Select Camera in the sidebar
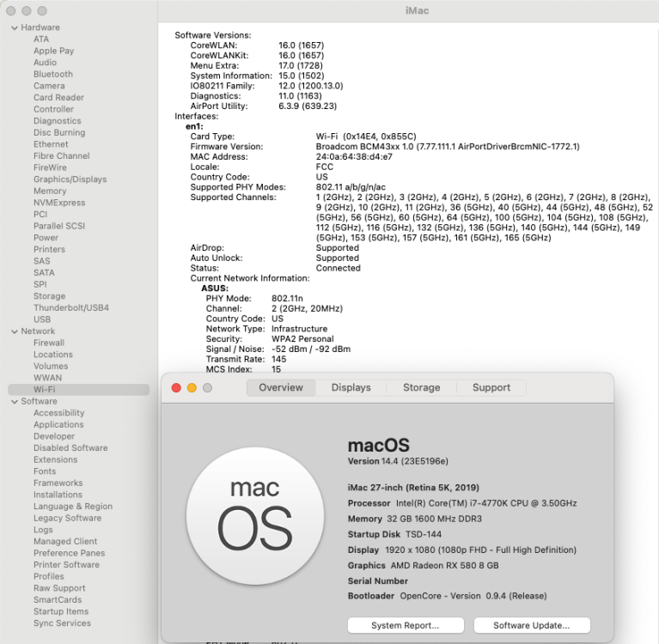This screenshot has width=659, height=644. coord(49,86)
